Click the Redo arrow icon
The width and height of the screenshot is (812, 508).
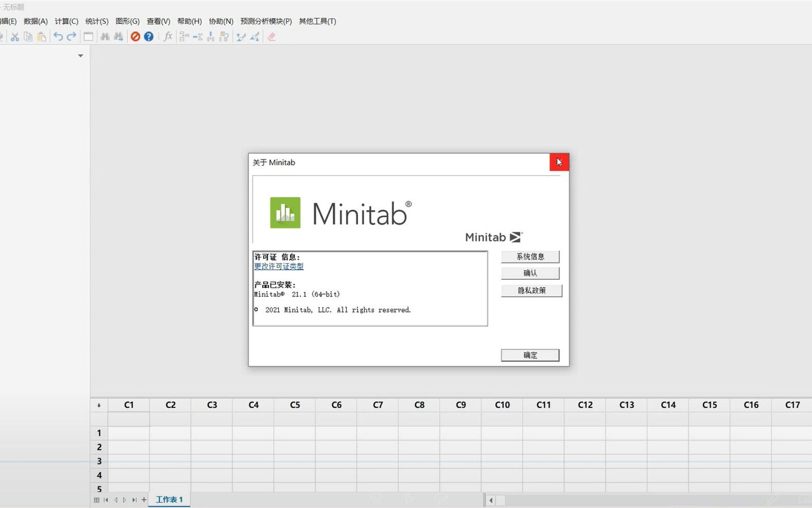click(x=71, y=37)
